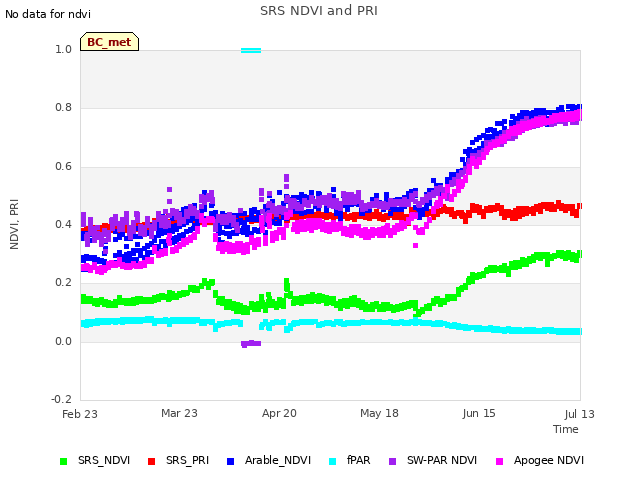This screenshot has height=480, width=640.
Task: Click the cyan fPAR outlier at 1.0
Action: click(251, 51)
